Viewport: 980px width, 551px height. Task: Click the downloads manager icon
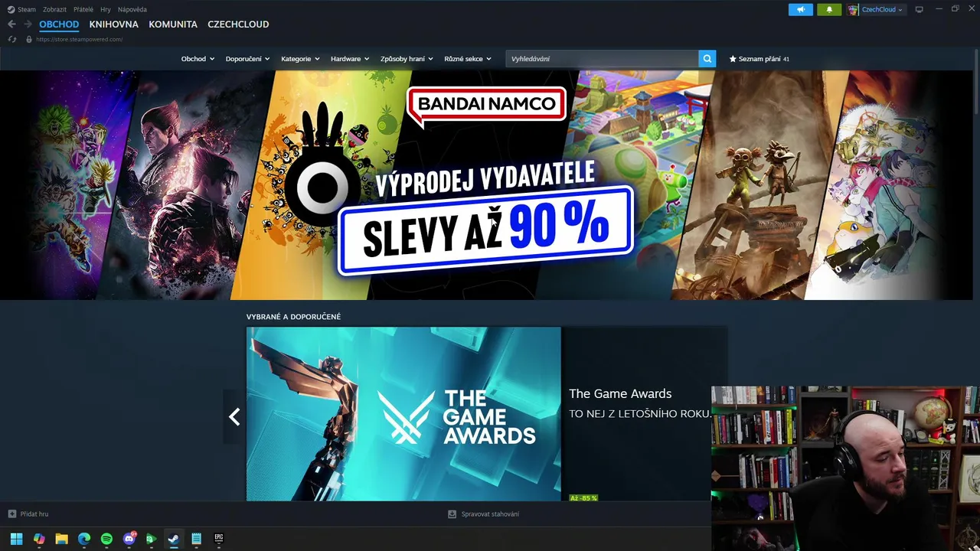pyautogui.click(x=452, y=514)
